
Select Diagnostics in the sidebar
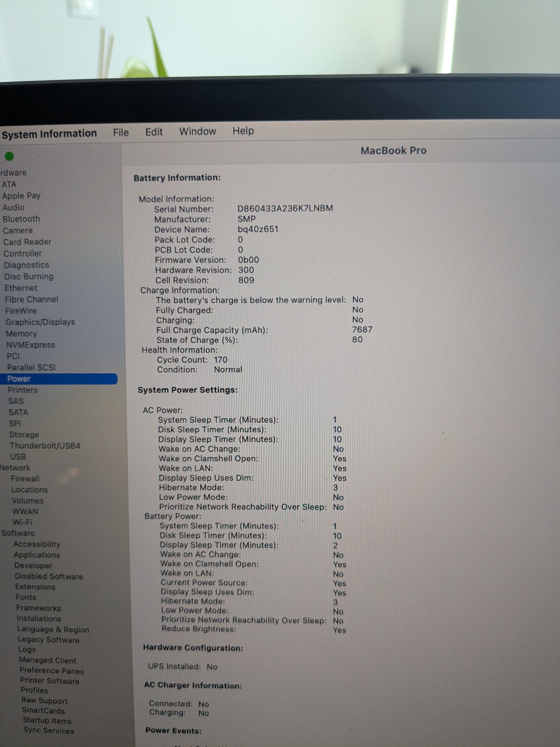(26, 265)
